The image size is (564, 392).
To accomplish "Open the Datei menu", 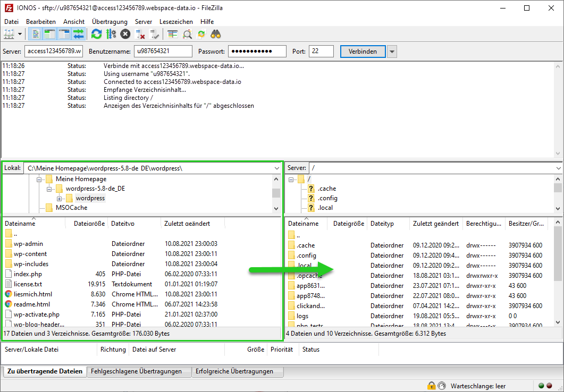I will 12,22.
